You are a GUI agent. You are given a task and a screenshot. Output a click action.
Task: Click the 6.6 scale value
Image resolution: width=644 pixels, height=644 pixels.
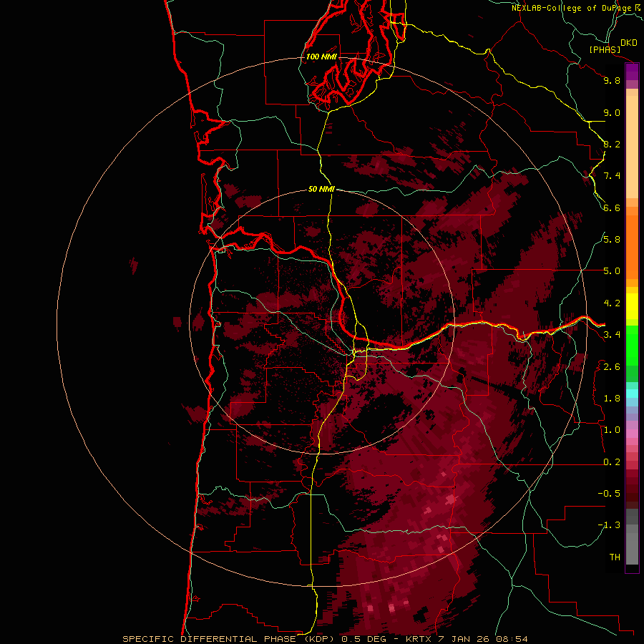[x=612, y=208]
